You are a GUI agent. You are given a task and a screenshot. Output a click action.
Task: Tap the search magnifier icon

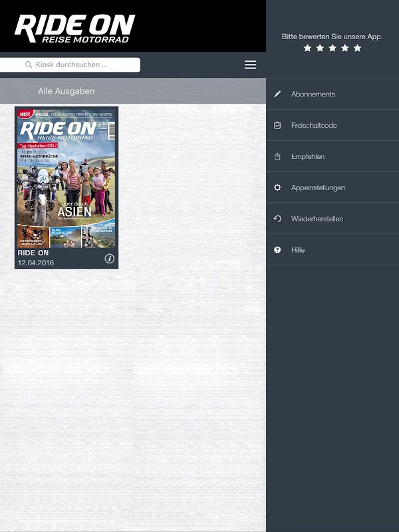pos(29,65)
